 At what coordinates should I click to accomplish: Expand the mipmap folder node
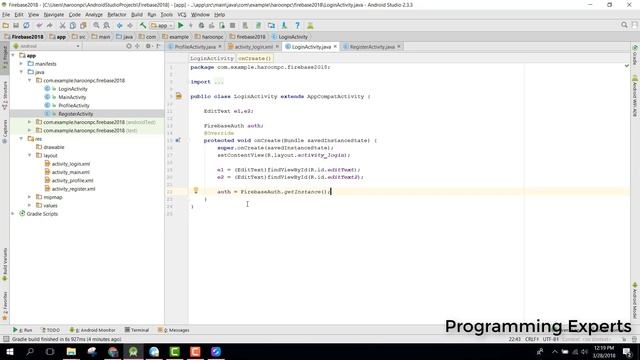point(29,197)
